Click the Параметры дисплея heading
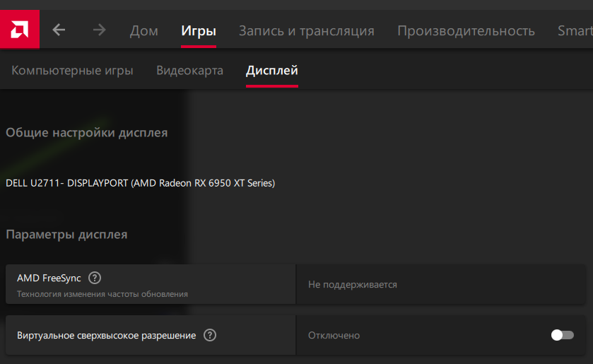 pyautogui.click(x=66, y=235)
